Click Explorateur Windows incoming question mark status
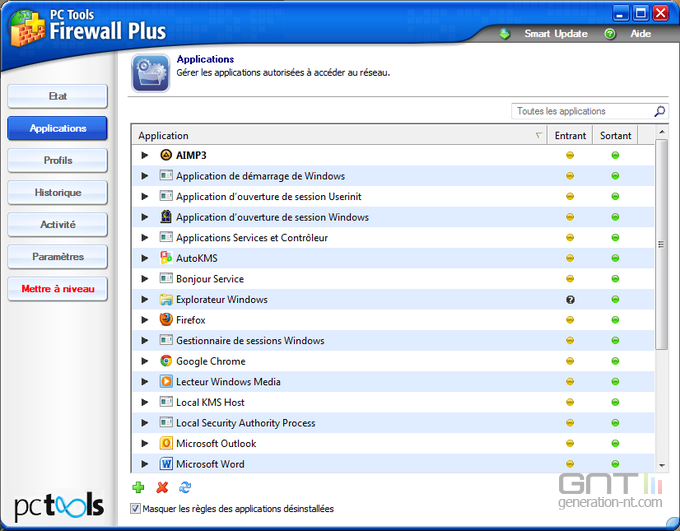Image resolution: width=680 pixels, height=531 pixels. click(x=570, y=299)
